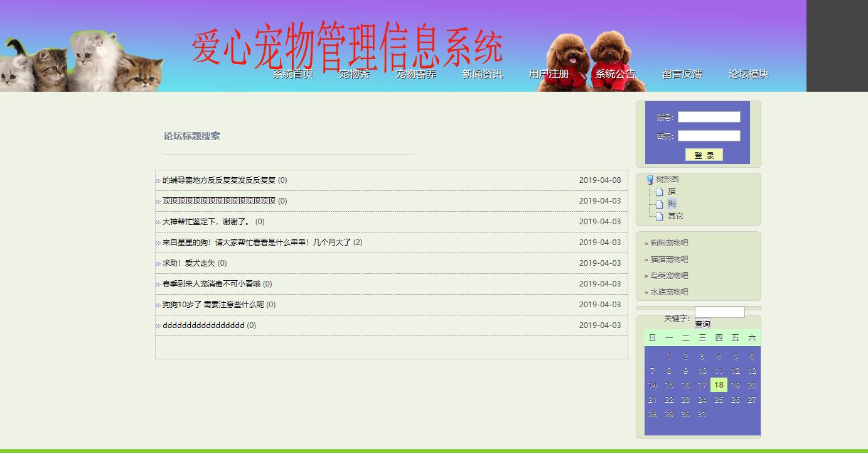The height and width of the screenshot is (453, 868).
Task: Select day 28 in the calendar
Action: (653, 414)
